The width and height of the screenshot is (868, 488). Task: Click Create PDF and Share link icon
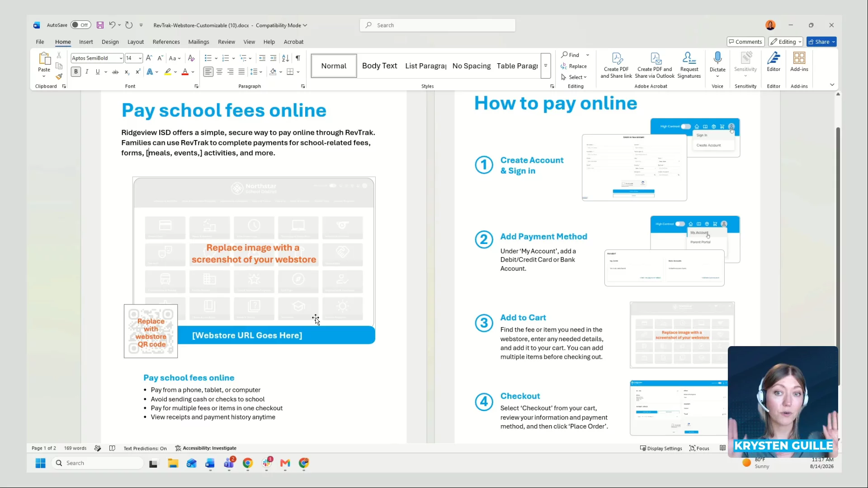coord(616,65)
